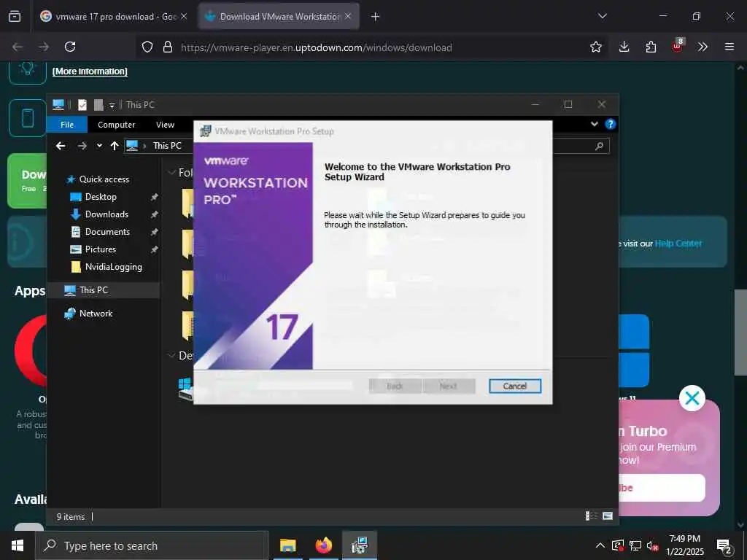This screenshot has height=560, width=747.
Task: Close the Download VMware Workstation browser tab
Action: click(x=348, y=17)
